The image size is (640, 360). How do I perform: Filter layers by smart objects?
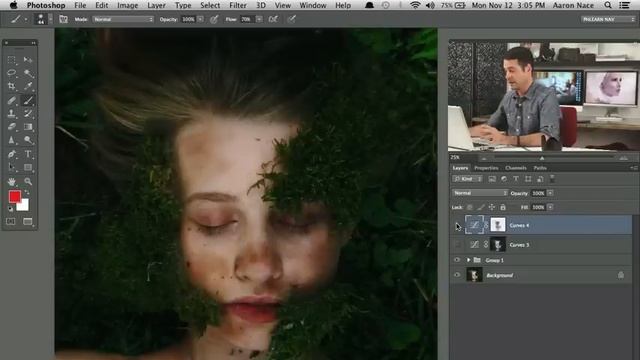540,179
